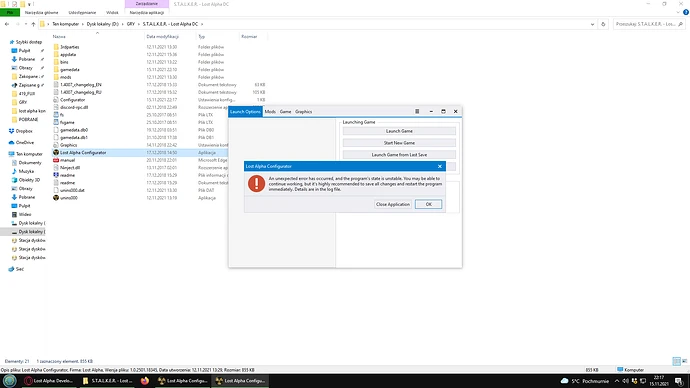Image resolution: width=690 pixels, height=388 pixels.
Task: Open the Udostępnianie ribbon tab
Action: pyautogui.click(x=82, y=12)
